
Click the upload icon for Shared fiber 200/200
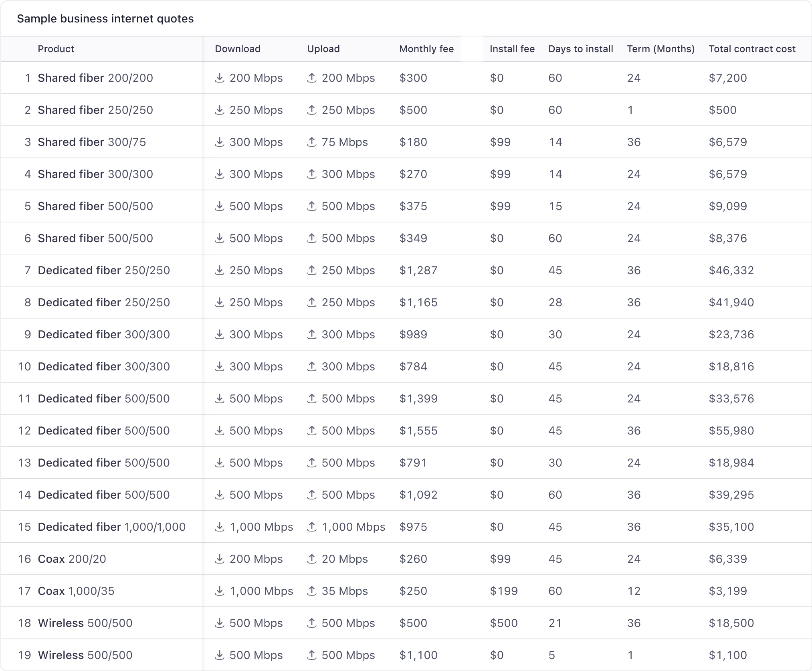pyautogui.click(x=312, y=78)
